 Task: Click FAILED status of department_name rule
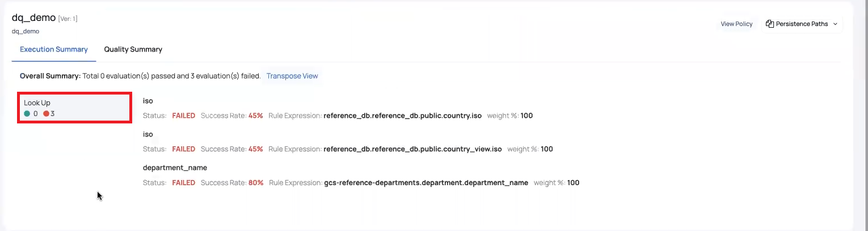[x=184, y=183]
